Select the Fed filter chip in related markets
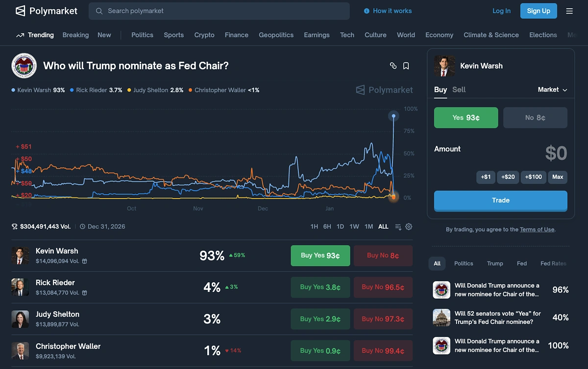Image resolution: width=588 pixels, height=369 pixels. coord(521,263)
